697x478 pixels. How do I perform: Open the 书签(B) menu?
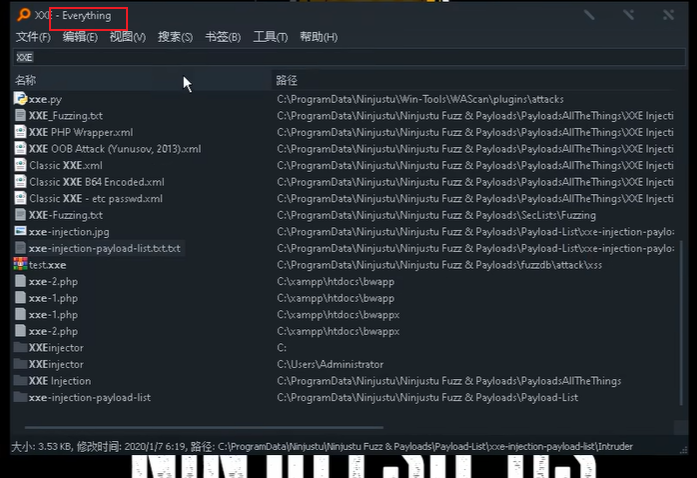[x=223, y=37]
